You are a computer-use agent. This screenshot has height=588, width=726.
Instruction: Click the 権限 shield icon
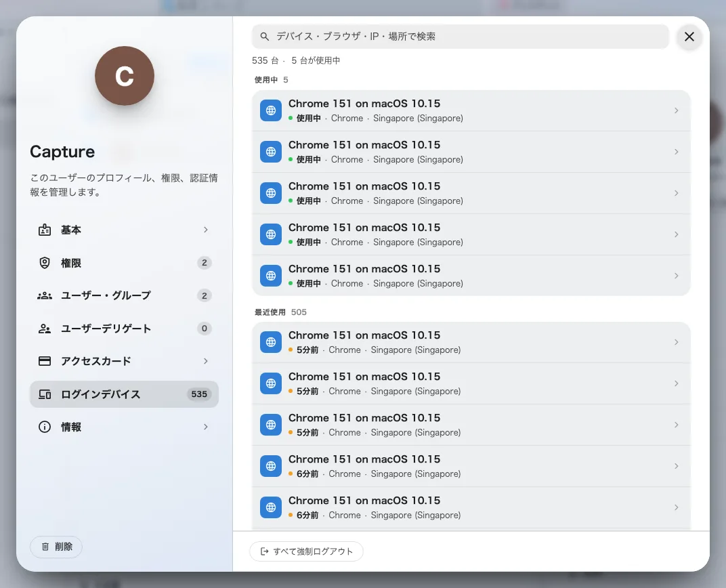(x=45, y=263)
